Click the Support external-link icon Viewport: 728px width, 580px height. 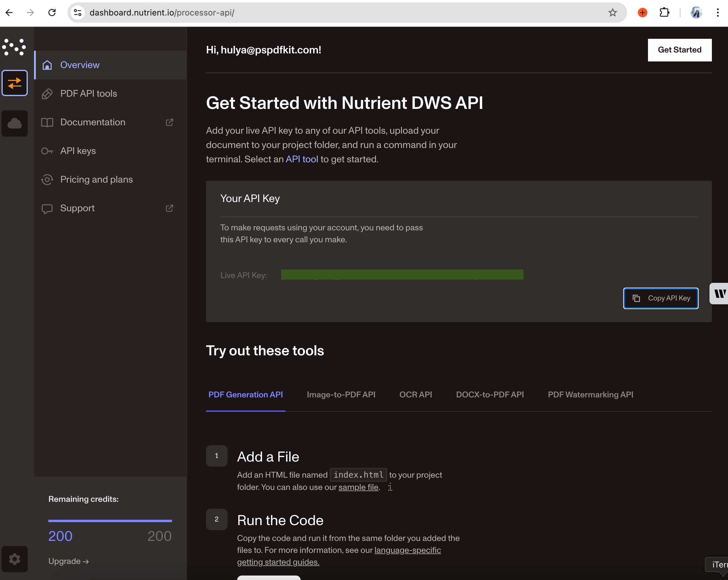(170, 208)
